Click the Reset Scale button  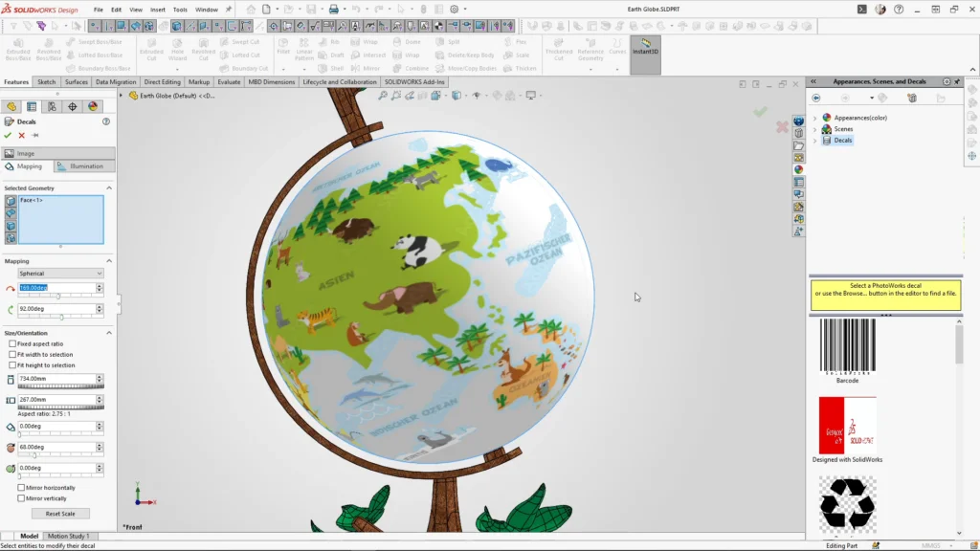(60, 514)
